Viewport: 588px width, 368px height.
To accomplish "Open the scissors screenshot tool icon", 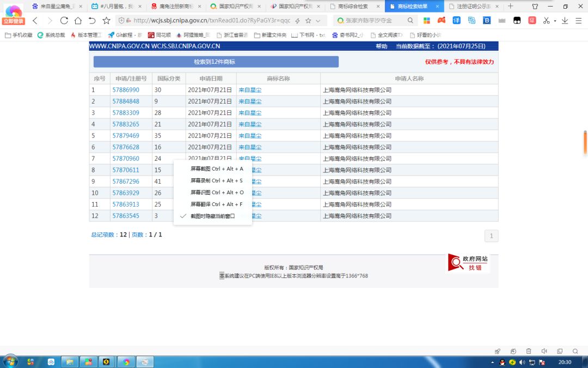I will pyautogui.click(x=547, y=21).
